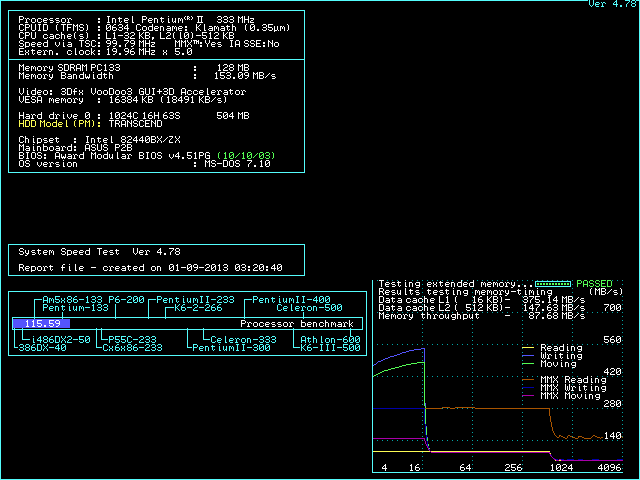Click the Data cache L2 147.63 MB/s line

(482, 308)
